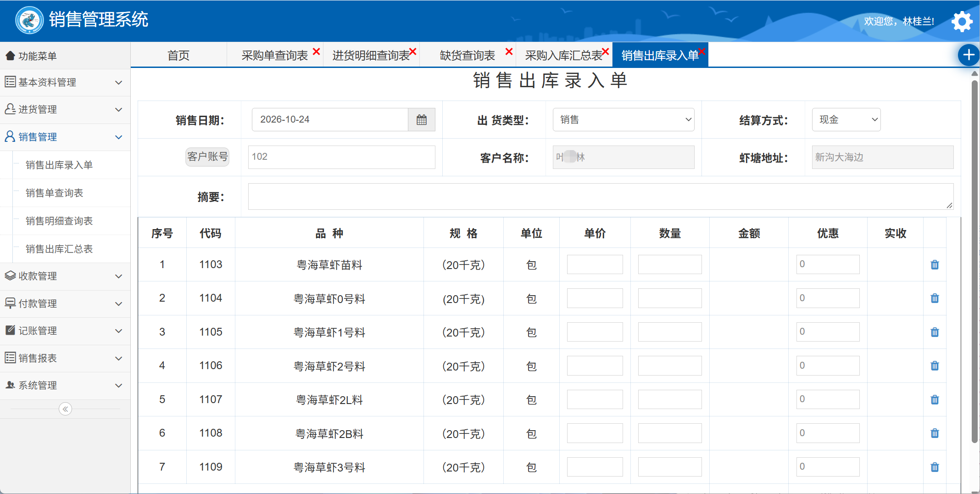Collapse the sidebar with double-arrow icon
Screen dimensions: 980x494
click(65, 409)
